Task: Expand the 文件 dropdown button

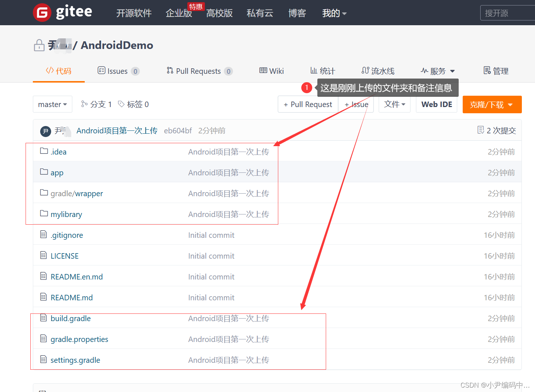Action: 395,104
